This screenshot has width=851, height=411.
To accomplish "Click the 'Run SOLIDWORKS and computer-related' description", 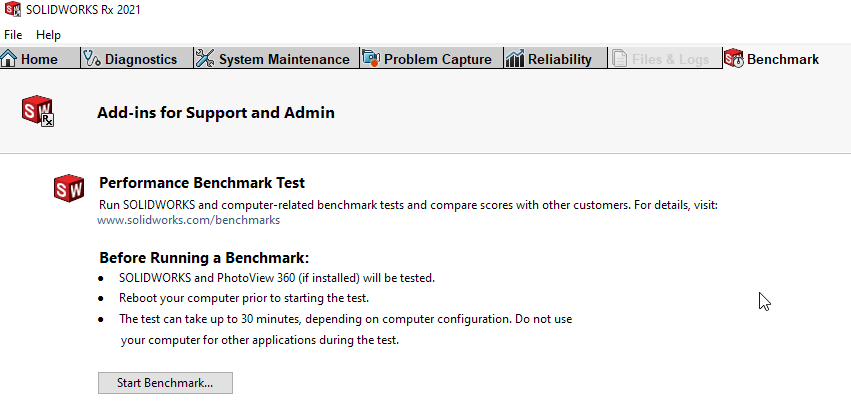I will coord(409,205).
